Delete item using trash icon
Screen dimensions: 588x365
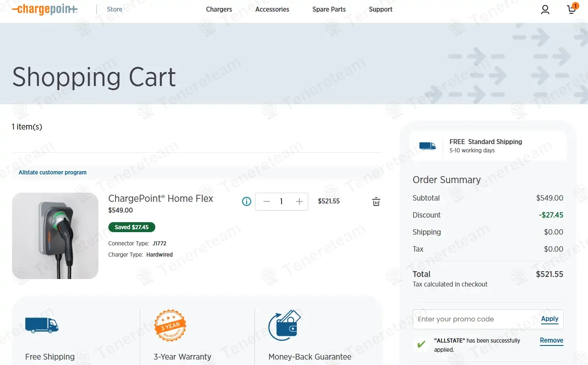click(x=376, y=202)
